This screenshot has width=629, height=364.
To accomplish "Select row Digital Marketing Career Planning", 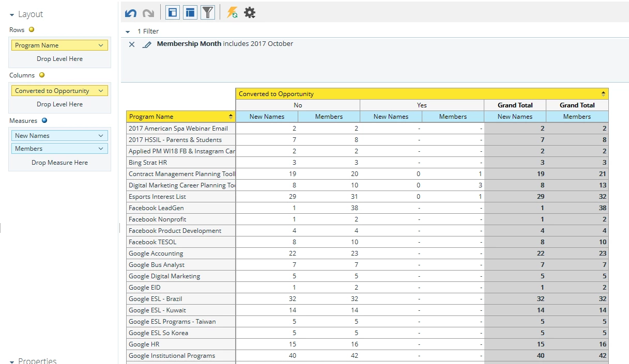I will pos(181,185).
